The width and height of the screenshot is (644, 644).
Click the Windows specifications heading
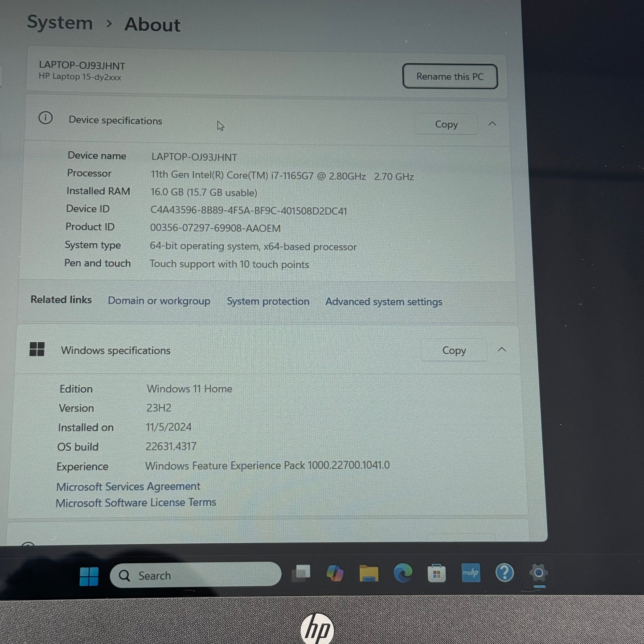coord(116,351)
